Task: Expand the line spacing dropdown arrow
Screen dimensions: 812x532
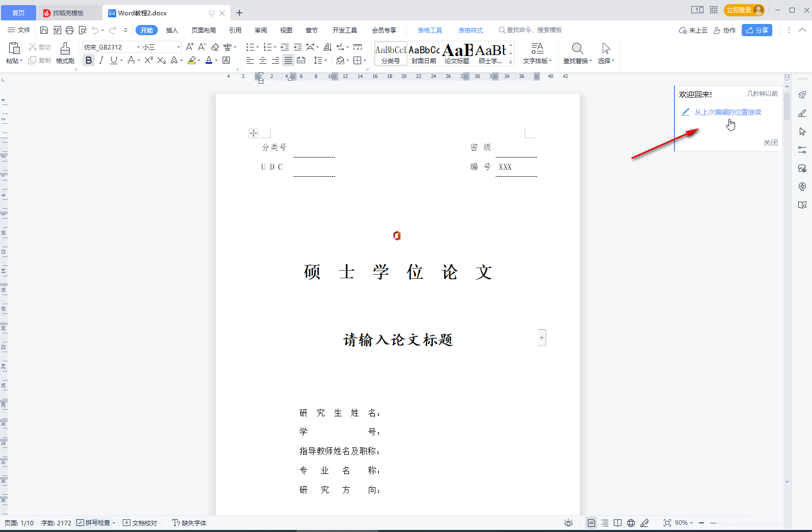Action: click(326, 61)
